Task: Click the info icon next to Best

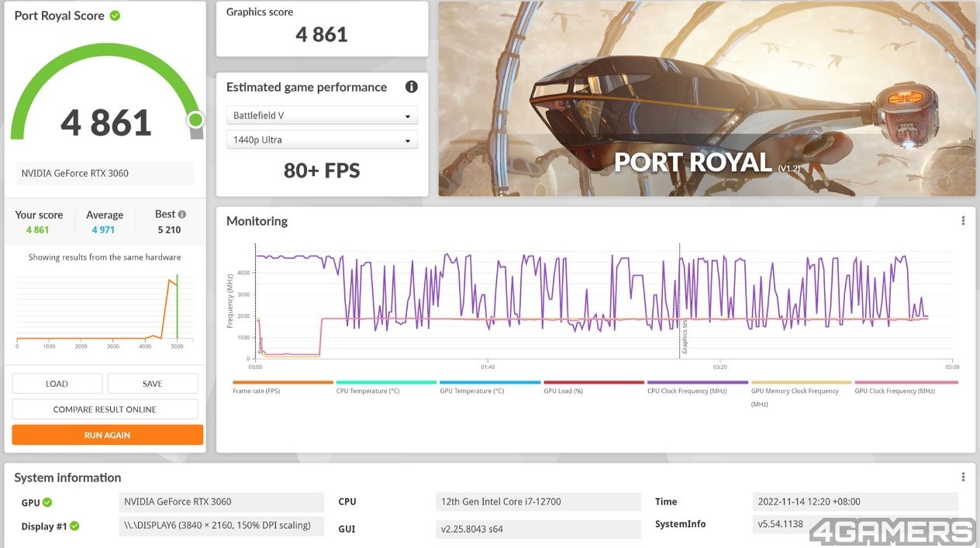Action: pyautogui.click(x=181, y=214)
